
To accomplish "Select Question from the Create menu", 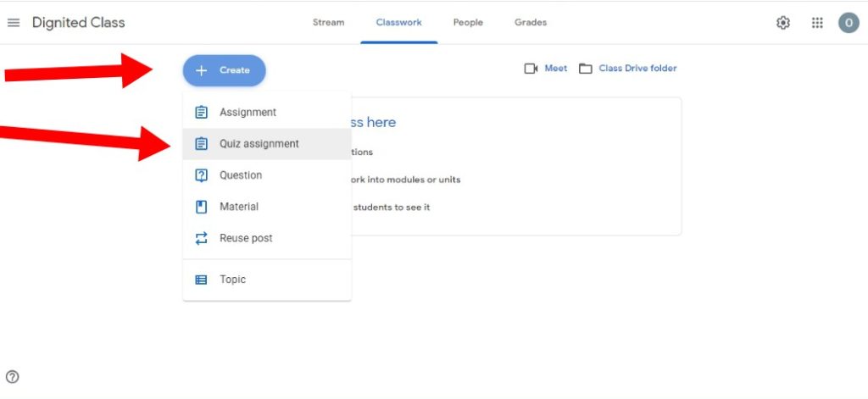I will (x=267, y=175).
